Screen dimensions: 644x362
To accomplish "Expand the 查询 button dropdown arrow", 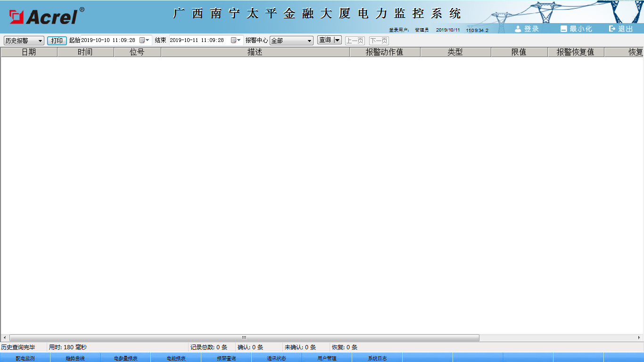I will 337,41.
